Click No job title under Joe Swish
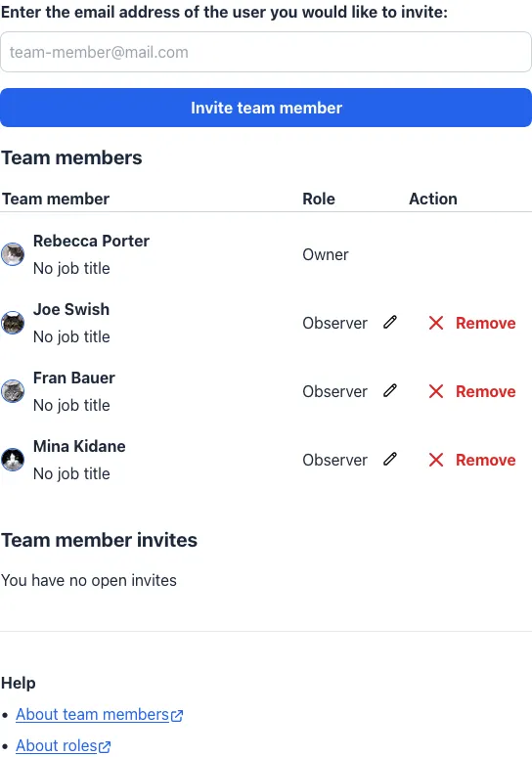 pyautogui.click(x=71, y=337)
